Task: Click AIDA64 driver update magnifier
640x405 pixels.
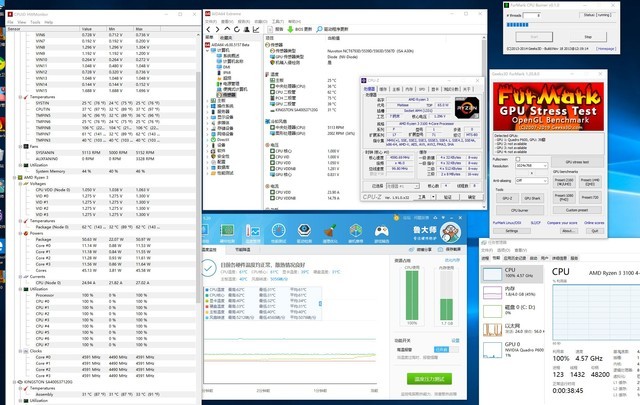Action: click(x=320, y=29)
